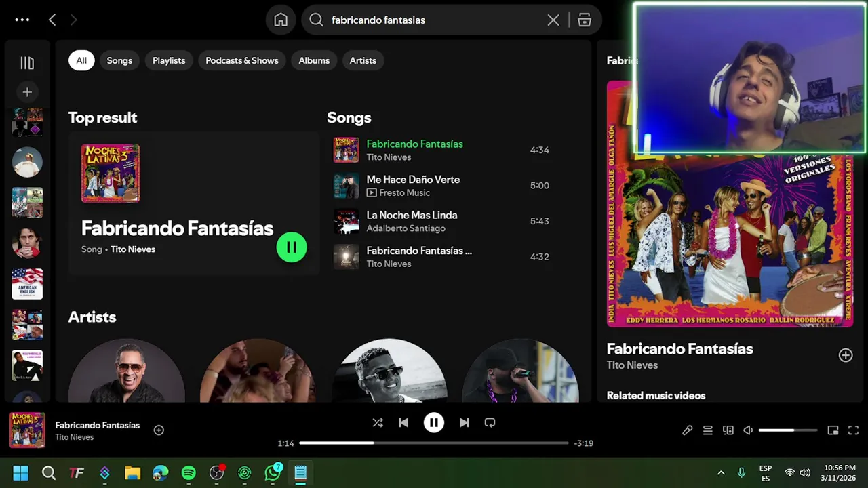Pause playback in the player bar
The width and height of the screenshot is (868, 488).
tap(434, 422)
